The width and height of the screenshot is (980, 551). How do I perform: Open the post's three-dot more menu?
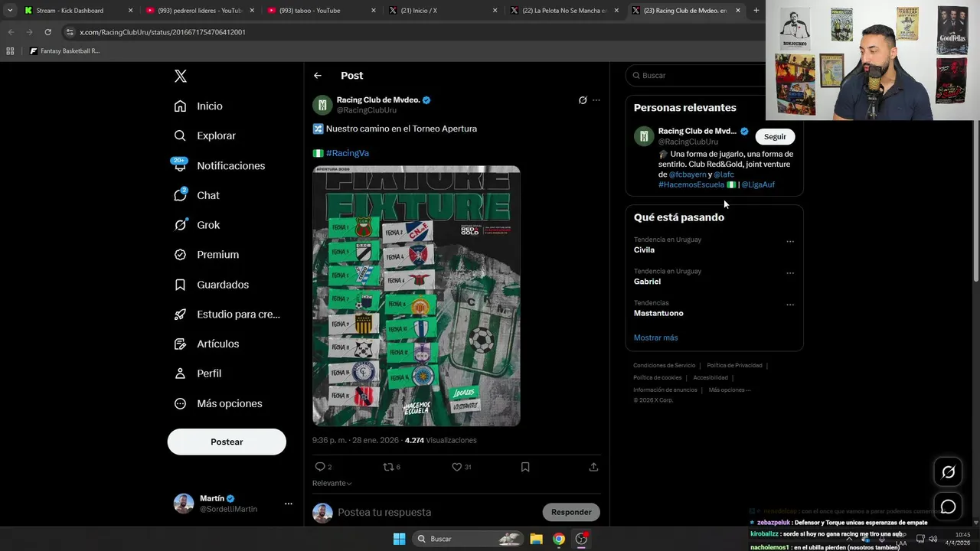click(596, 100)
